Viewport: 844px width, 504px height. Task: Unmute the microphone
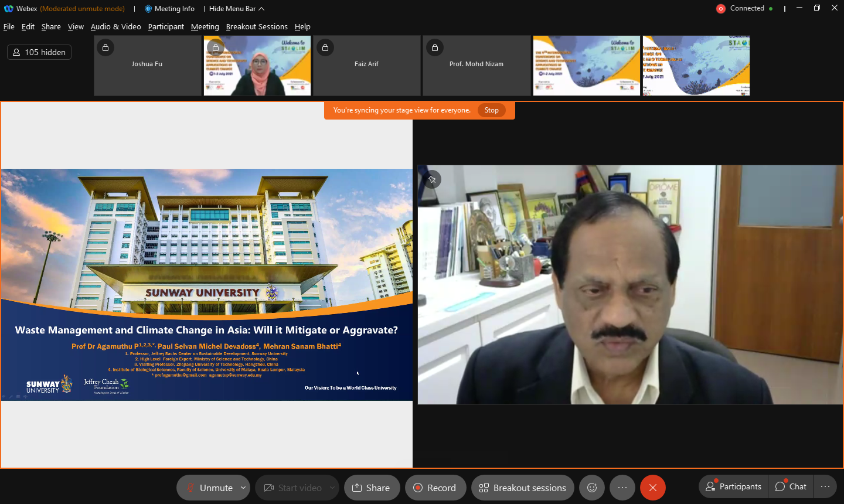pyautogui.click(x=209, y=488)
